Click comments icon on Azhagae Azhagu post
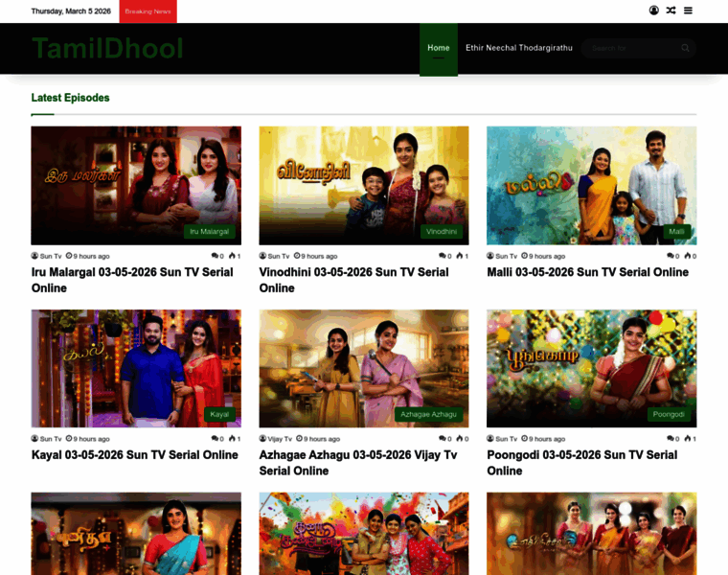This screenshot has height=575, width=728. 442,438
